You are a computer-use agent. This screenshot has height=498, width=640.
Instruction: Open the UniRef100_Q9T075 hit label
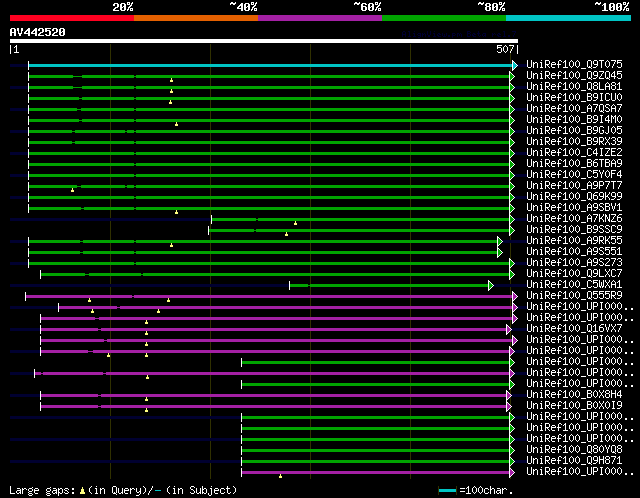point(573,64)
